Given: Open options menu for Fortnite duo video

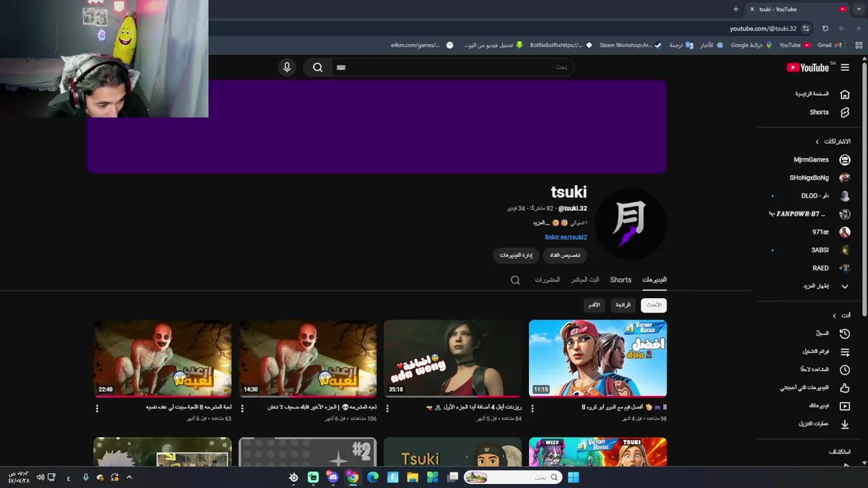Looking at the screenshot, I should [532, 408].
